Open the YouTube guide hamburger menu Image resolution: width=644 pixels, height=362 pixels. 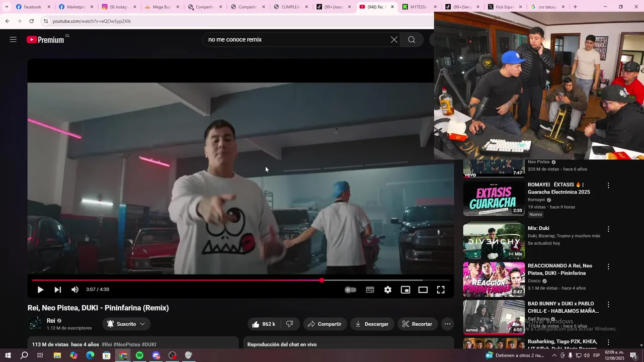pyautogui.click(x=13, y=40)
